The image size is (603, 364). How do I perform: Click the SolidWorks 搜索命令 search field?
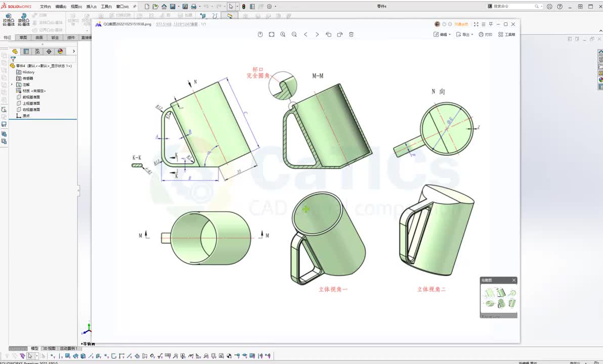coord(514,7)
